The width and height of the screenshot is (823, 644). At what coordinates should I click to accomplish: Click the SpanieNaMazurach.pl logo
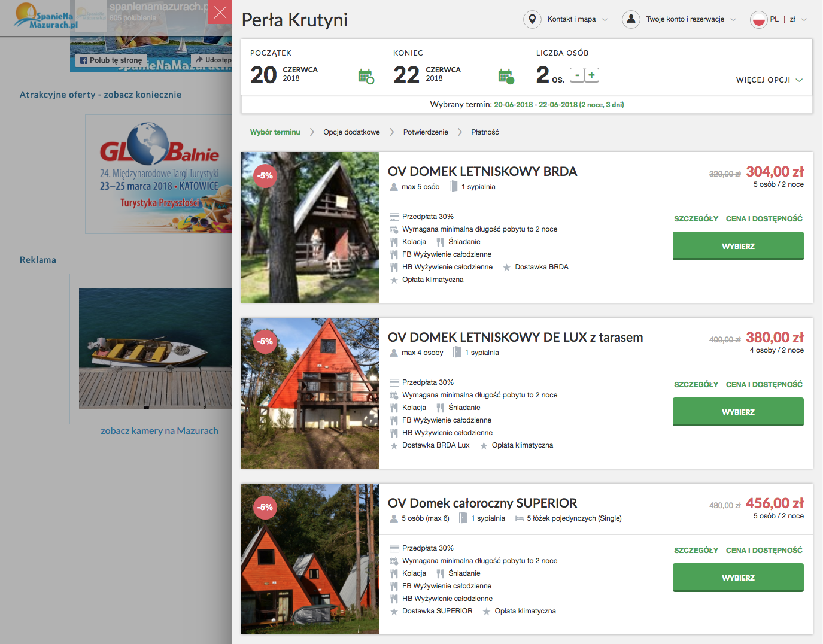(47, 16)
